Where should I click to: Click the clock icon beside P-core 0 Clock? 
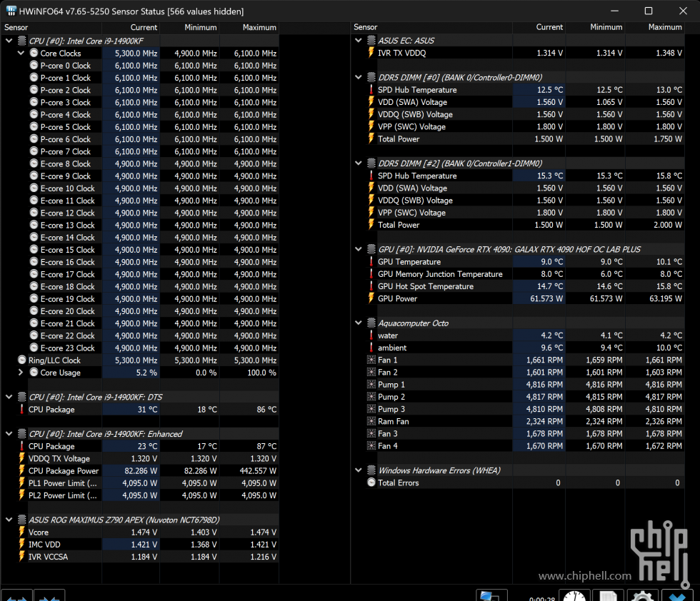[x=34, y=65]
